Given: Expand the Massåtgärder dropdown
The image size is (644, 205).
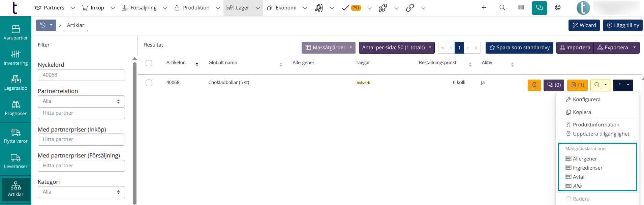Looking at the screenshot, I should coord(328,48).
